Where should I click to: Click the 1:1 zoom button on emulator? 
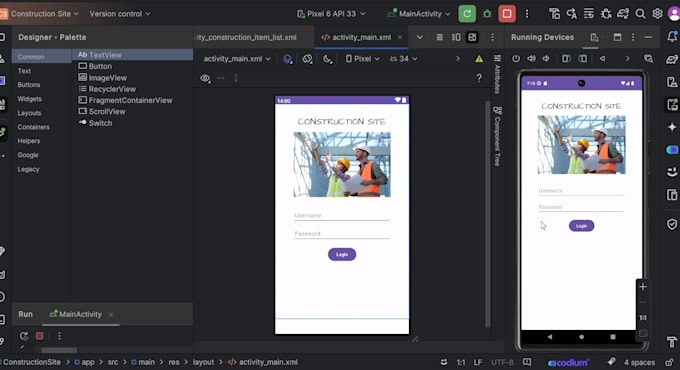pyautogui.click(x=643, y=318)
